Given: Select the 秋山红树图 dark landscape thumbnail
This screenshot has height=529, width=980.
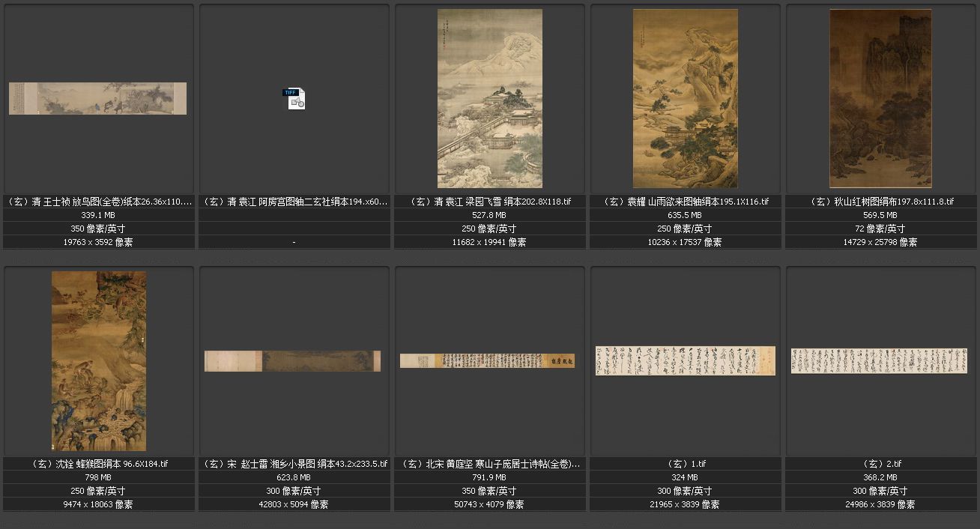Looking at the screenshot, I should pos(880,98).
